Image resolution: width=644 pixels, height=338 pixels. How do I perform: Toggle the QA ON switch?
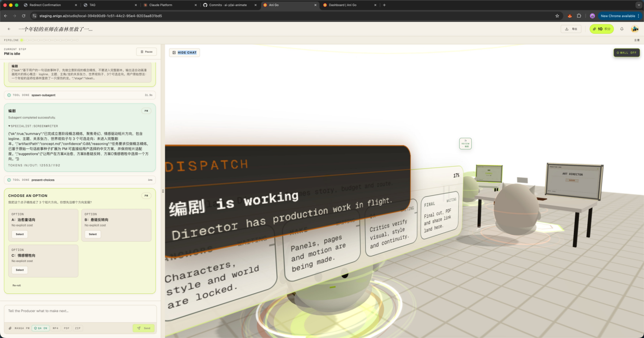coord(41,328)
